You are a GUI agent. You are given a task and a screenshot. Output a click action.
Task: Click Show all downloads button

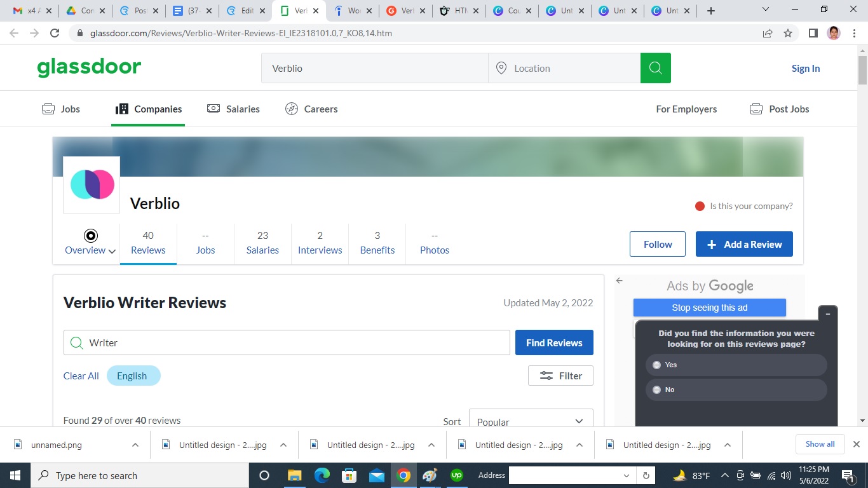(820, 444)
